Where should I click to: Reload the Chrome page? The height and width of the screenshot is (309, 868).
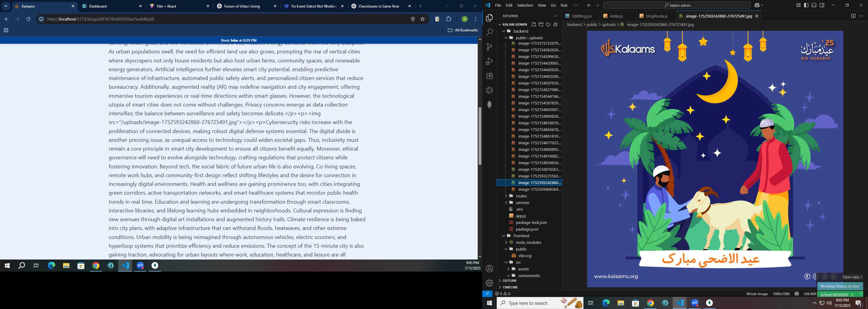pyautogui.click(x=28, y=19)
